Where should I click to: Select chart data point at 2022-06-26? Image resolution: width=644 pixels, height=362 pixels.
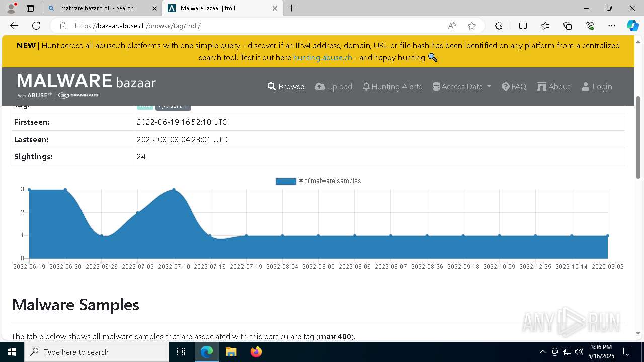tap(102, 235)
